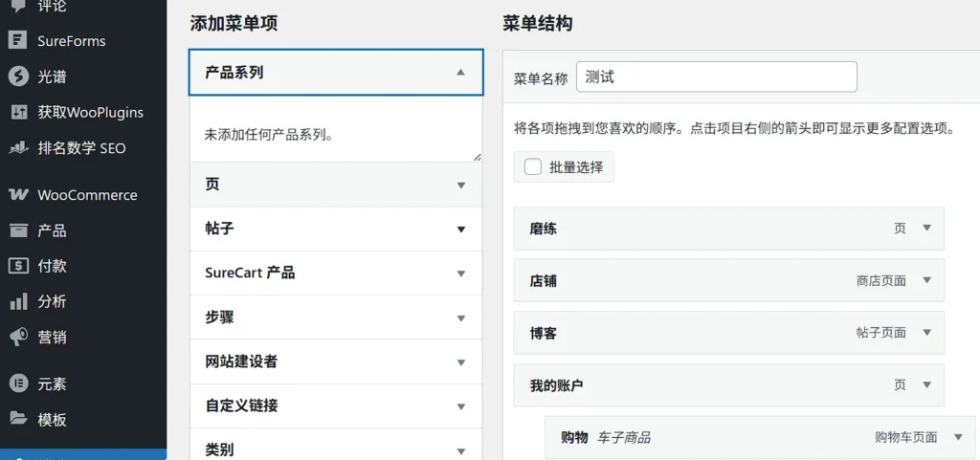The height and width of the screenshot is (460, 980).
Task: Select the 我的账户 menu item title
Action: (x=556, y=385)
